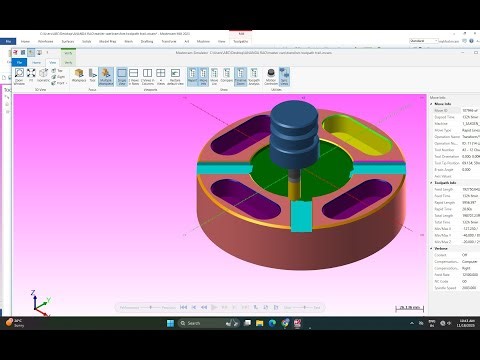The width and height of the screenshot is (480, 360).
Task: Open Google Chrome from taskbar
Action: click(285, 323)
